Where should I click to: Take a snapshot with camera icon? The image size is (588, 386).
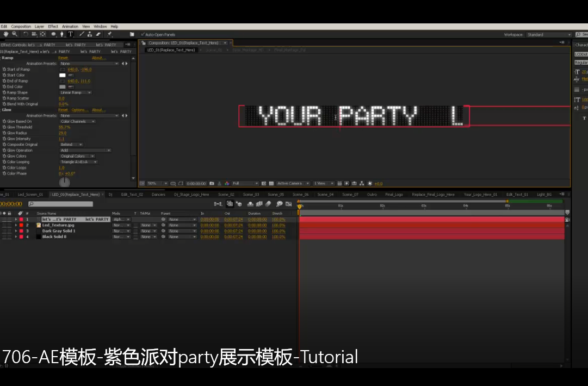(x=212, y=184)
